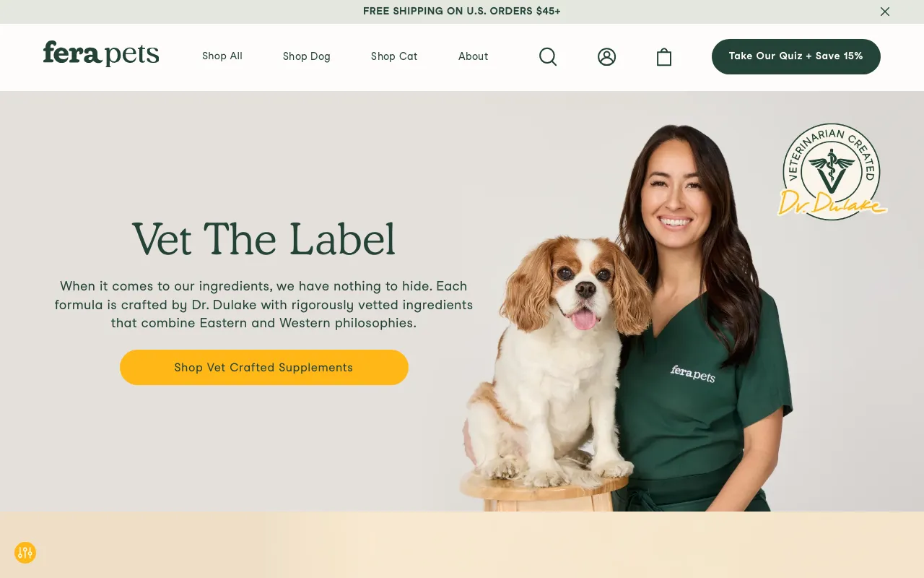Go home via the fera pets logo
Viewport: 924px width, 578px height.
pyautogui.click(x=101, y=53)
